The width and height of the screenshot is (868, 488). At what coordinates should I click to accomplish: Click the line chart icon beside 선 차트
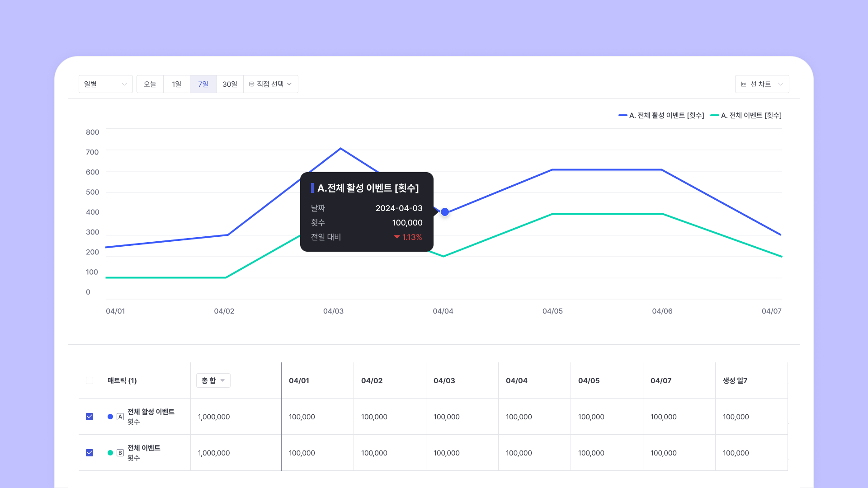coord(744,84)
